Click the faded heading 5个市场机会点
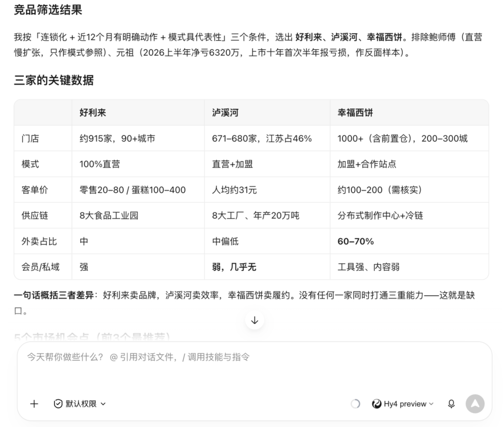The height and width of the screenshot is (427, 504). (x=92, y=337)
